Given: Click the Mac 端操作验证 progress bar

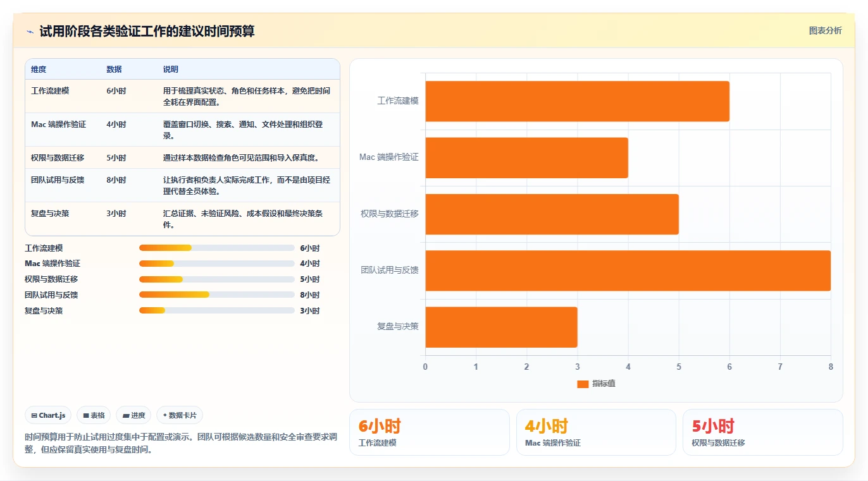Looking at the screenshot, I should coord(217,264).
